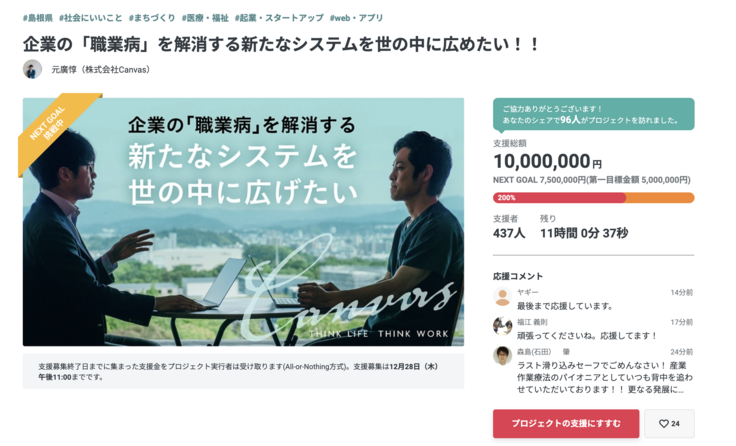Click the green share thank-you notice
Viewport: 736px width, 446px height.
pyautogui.click(x=593, y=114)
